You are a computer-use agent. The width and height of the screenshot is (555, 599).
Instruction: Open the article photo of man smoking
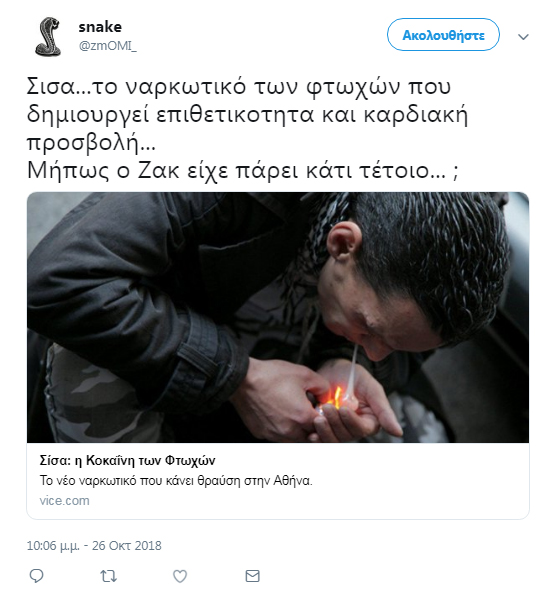point(278,317)
